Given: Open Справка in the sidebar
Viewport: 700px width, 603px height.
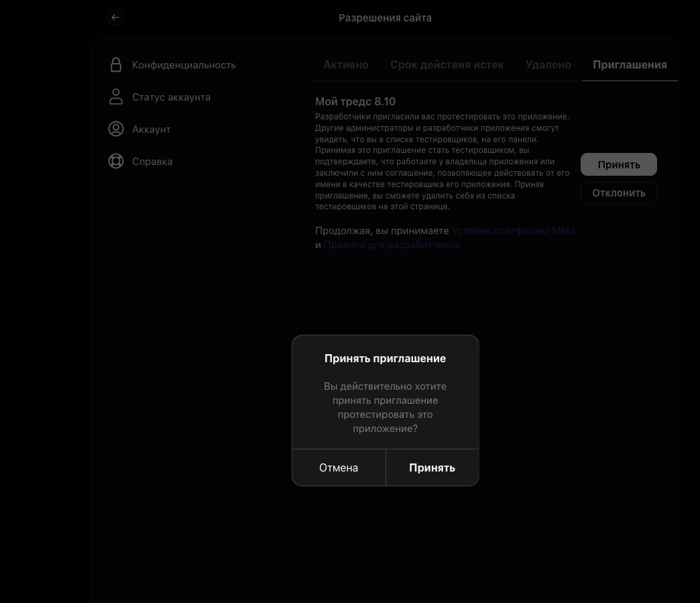Looking at the screenshot, I should pos(152,161).
